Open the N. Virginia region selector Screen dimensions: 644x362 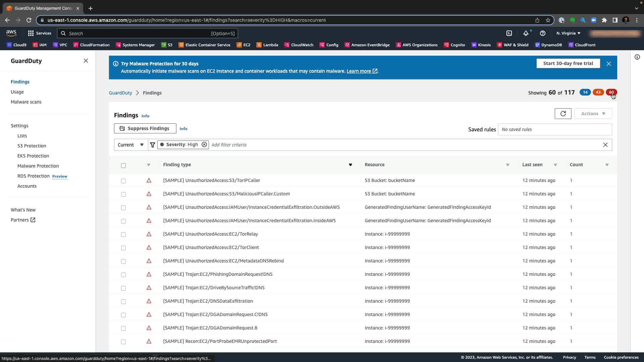point(568,33)
